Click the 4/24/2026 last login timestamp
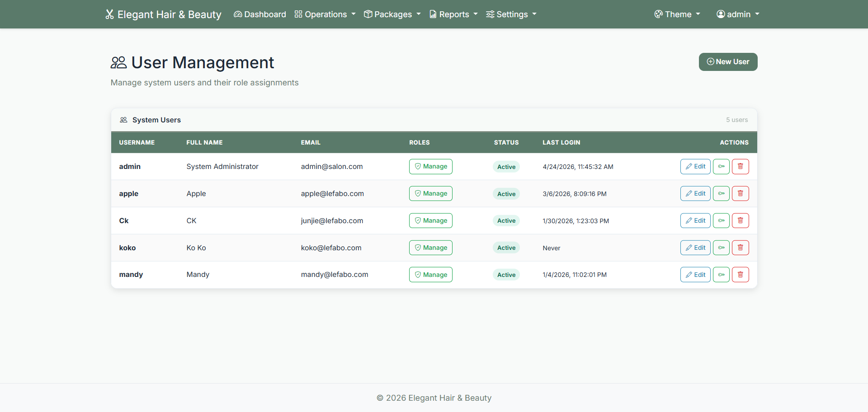 click(578, 167)
